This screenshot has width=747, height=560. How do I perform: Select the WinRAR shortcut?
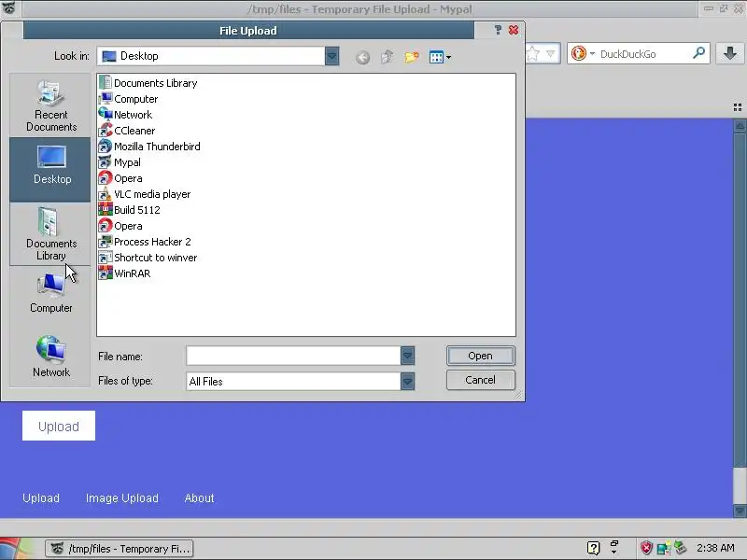pos(124,273)
